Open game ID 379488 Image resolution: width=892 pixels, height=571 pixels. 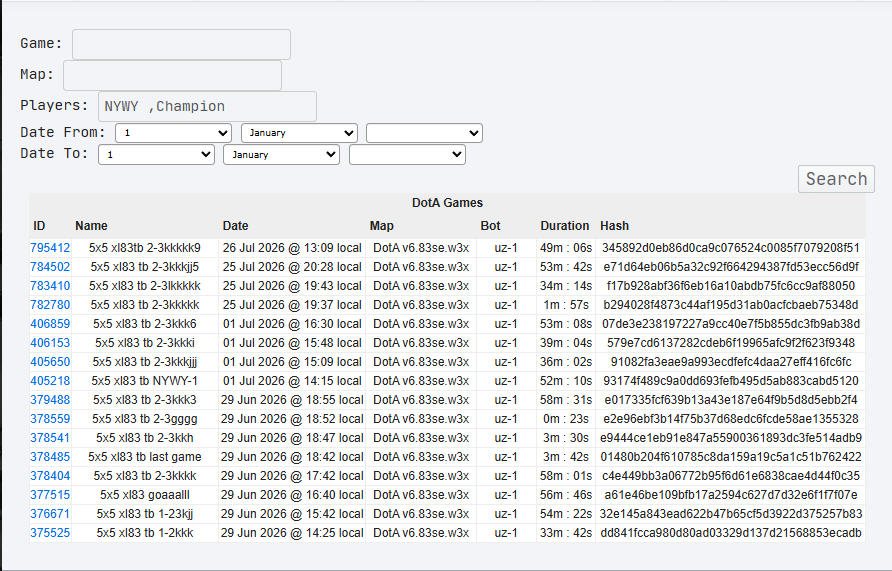[x=50, y=400]
